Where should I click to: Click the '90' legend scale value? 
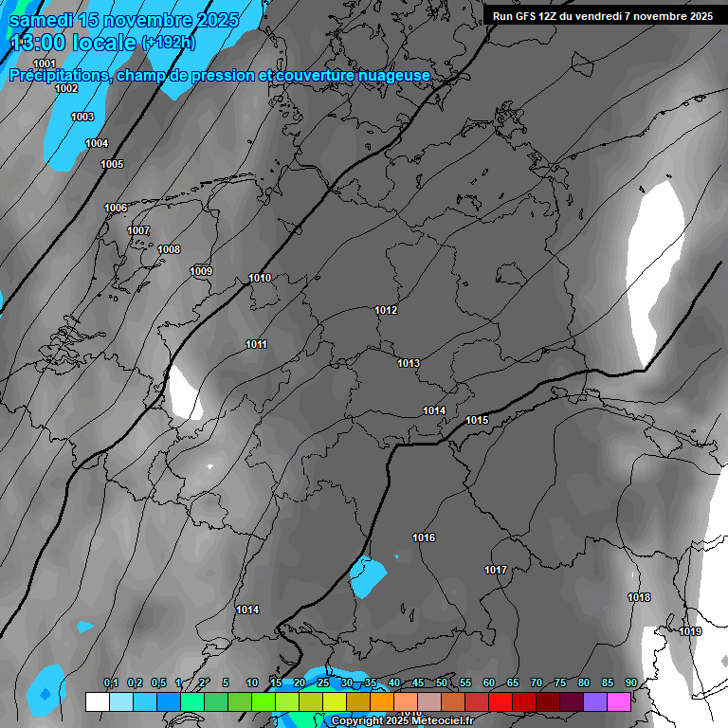(631, 682)
